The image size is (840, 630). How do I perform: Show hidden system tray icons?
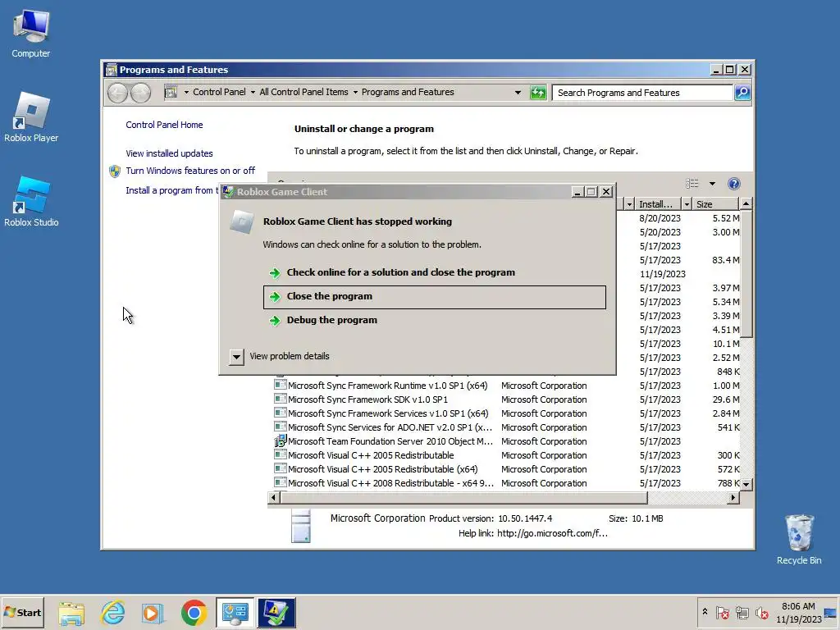pyautogui.click(x=705, y=612)
